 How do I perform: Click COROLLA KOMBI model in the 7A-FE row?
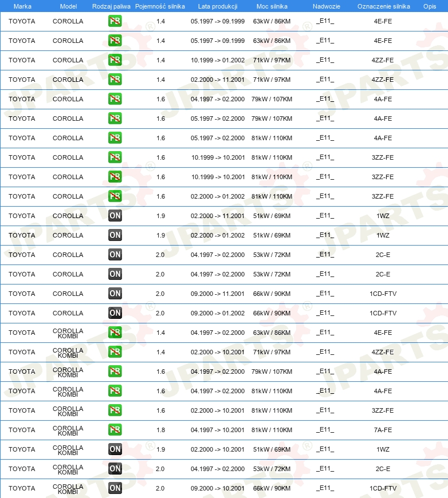68,430
